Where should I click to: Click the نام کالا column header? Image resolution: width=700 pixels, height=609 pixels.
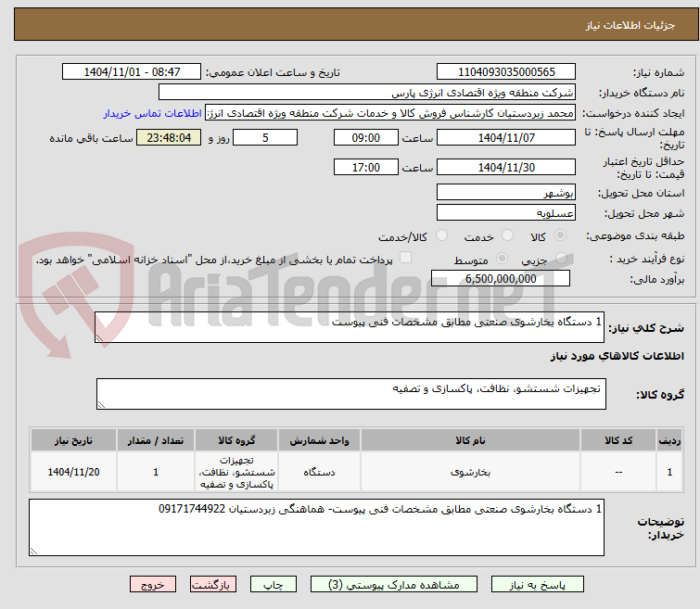[470, 440]
